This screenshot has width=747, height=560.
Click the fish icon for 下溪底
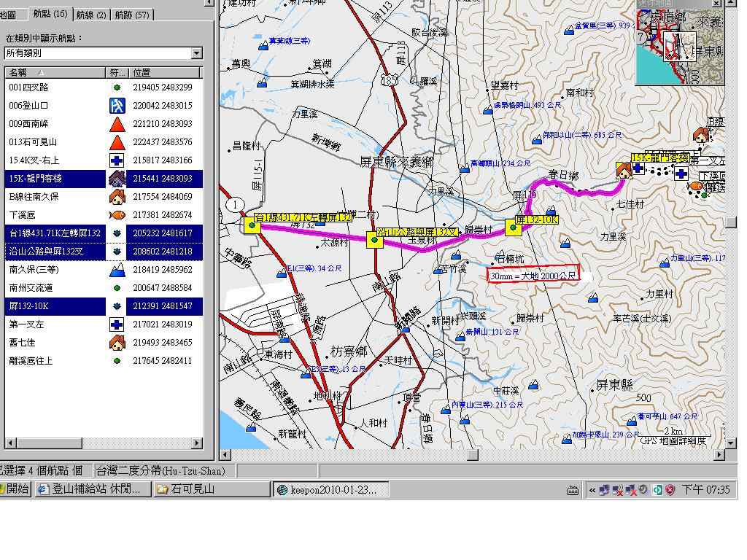coord(117,215)
